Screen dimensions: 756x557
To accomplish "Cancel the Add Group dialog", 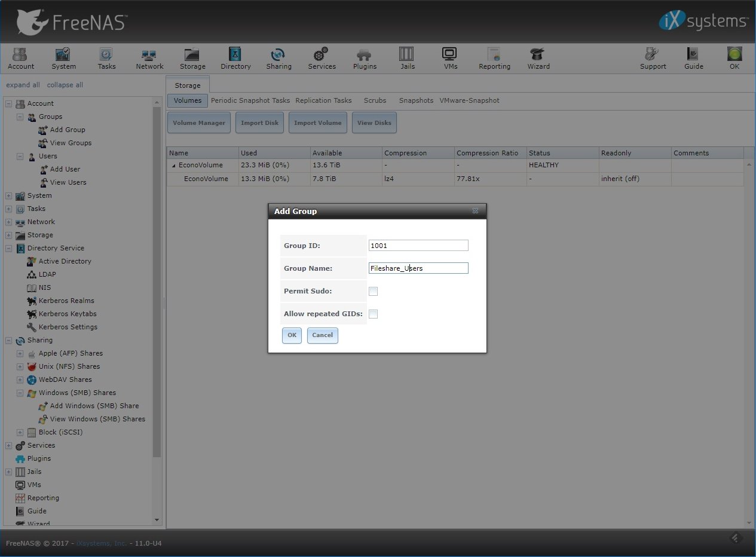I will (322, 335).
